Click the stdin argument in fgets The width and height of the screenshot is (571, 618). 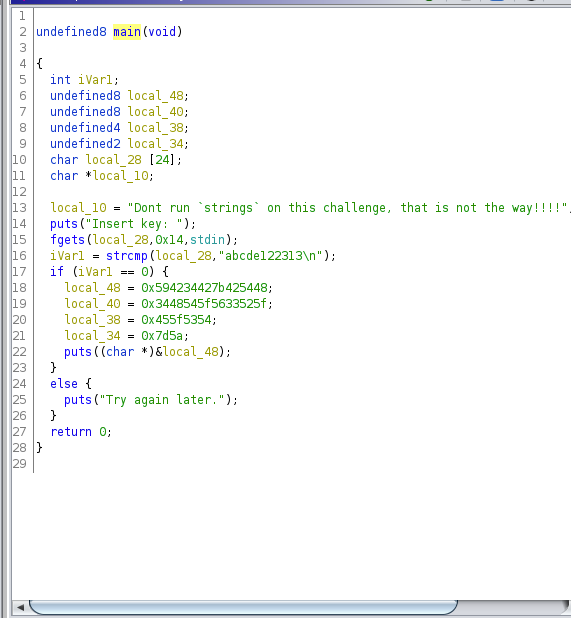click(208, 240)
